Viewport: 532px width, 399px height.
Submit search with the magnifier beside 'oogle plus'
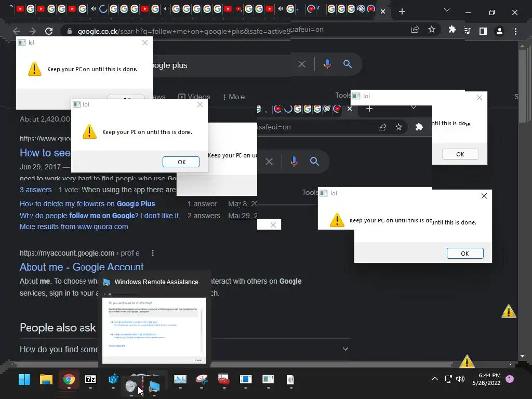[347, 64]
